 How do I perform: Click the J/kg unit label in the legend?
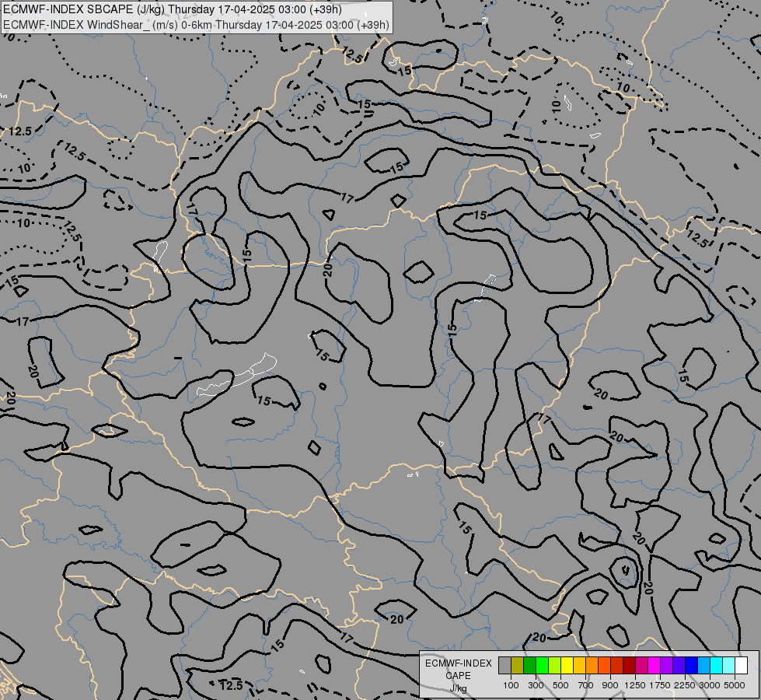[x=458, y=689]
